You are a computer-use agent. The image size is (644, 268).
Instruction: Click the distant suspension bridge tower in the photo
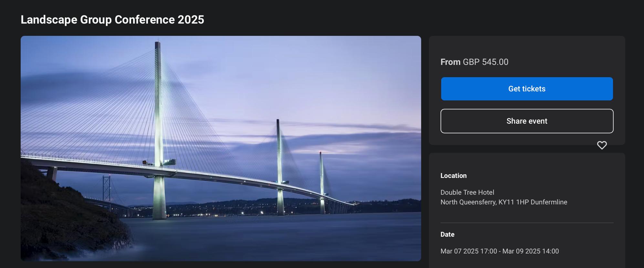tap(107, 191)
